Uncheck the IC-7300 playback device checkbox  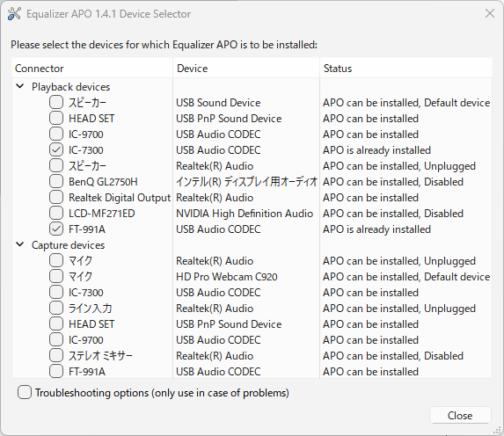[x=56, y=149]
